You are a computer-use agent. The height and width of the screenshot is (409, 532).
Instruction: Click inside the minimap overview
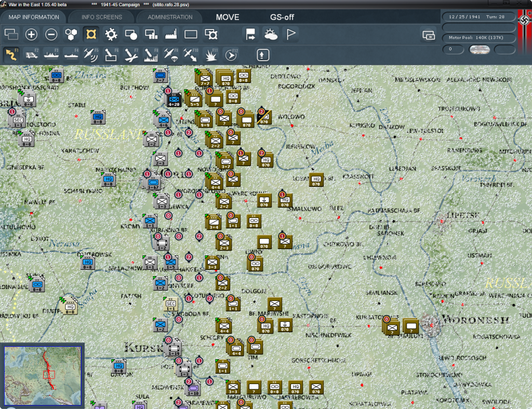pyautogui.click(x=43, y=375)
